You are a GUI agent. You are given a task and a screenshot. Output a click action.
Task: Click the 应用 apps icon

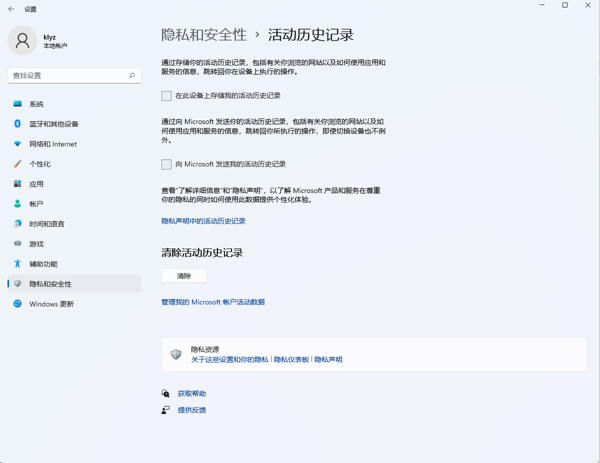coord(17,184)
